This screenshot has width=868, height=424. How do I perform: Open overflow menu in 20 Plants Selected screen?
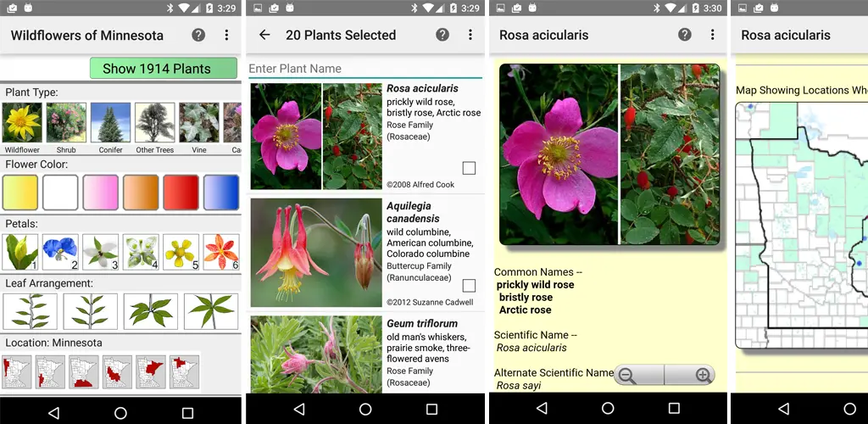click(x=470, y=35)
